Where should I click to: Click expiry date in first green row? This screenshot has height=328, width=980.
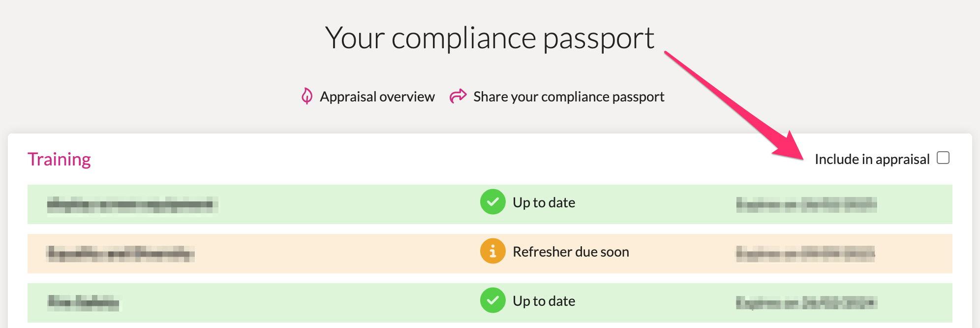[806, 204]
